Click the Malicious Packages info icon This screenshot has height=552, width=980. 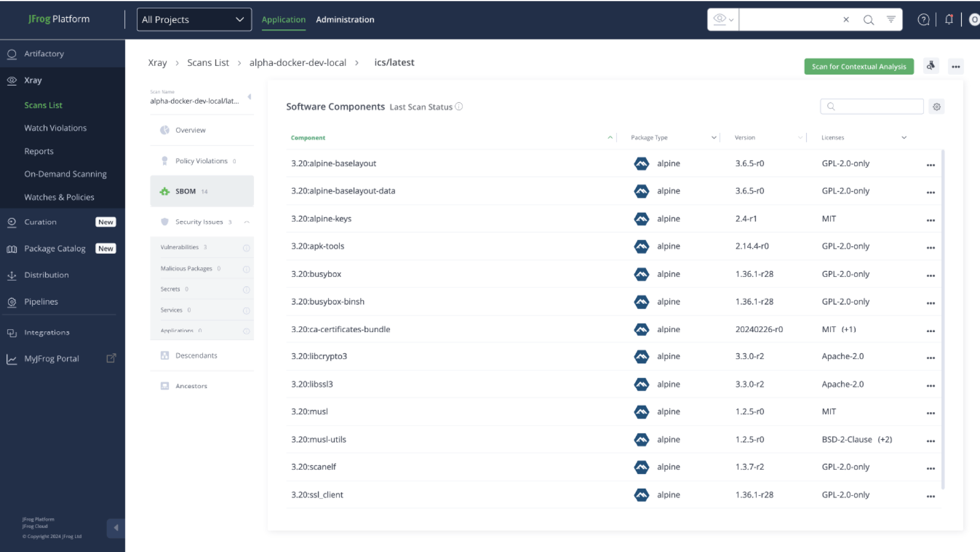(x=246, y=269)
